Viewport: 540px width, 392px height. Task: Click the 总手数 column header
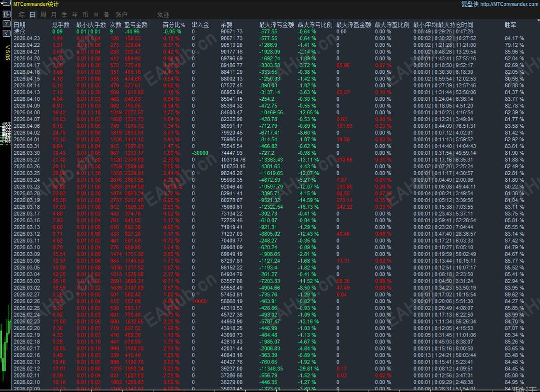(x=61, y=25)
